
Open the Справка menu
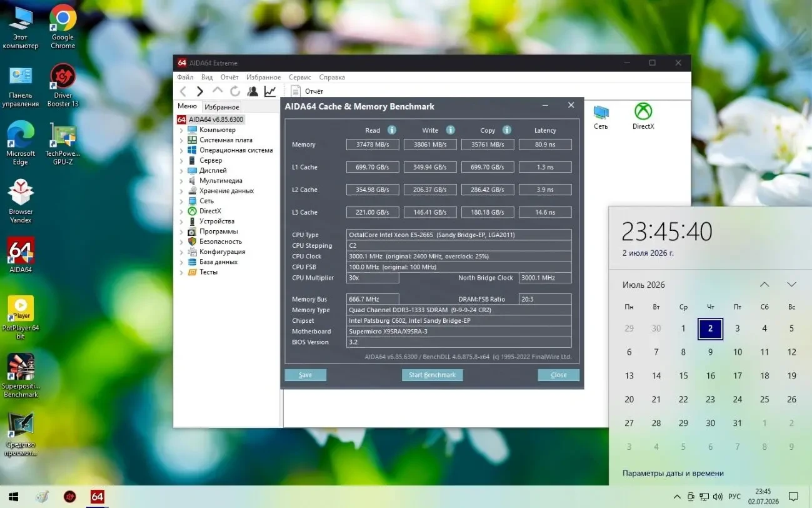click(332, 77)
